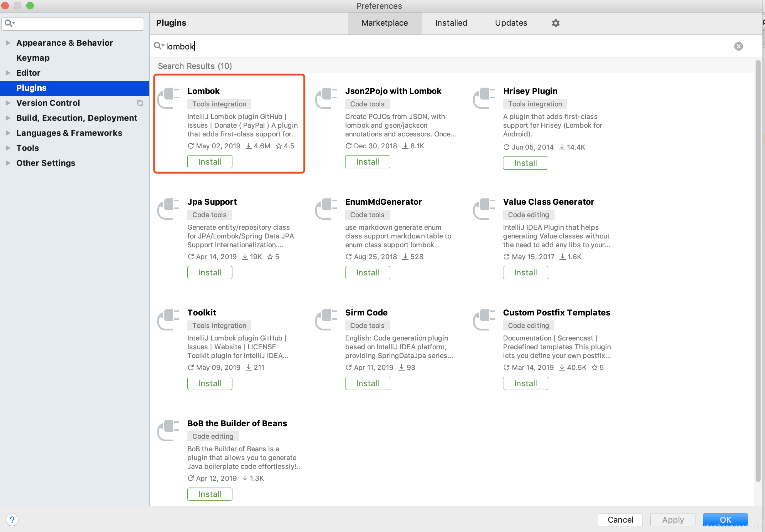The height and width of the screenshot is (532, 765).
Task: Switch to the Installed plugins tab
Action: 451,23
